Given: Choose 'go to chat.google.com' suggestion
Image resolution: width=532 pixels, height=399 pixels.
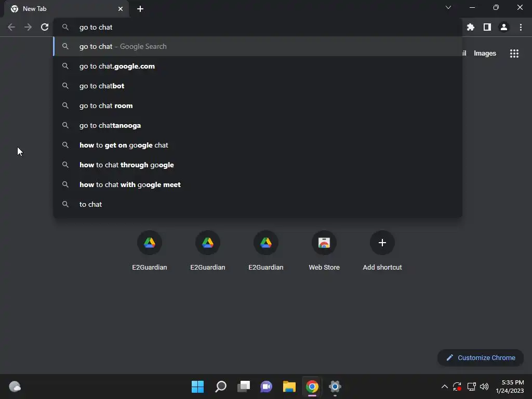Looking at the screenshot, I should point(258,66).
